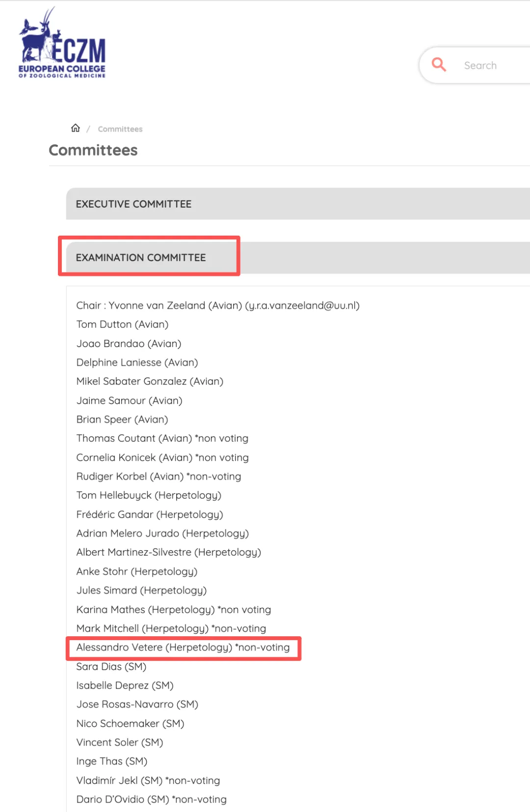The height and width of the screenshot is (812, 530).
Task: Select Sara Dias (SM) entry
Action: 111,667
